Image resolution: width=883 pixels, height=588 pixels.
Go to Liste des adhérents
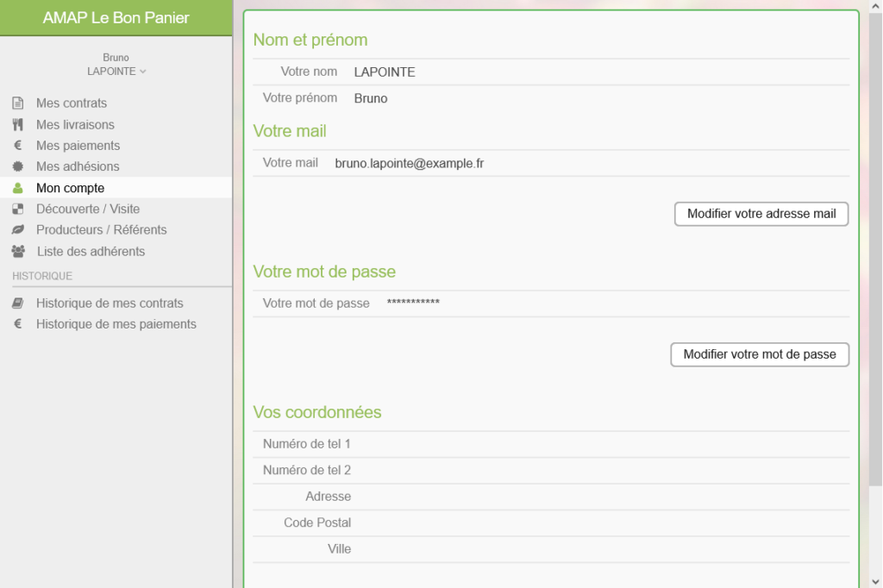91,252
